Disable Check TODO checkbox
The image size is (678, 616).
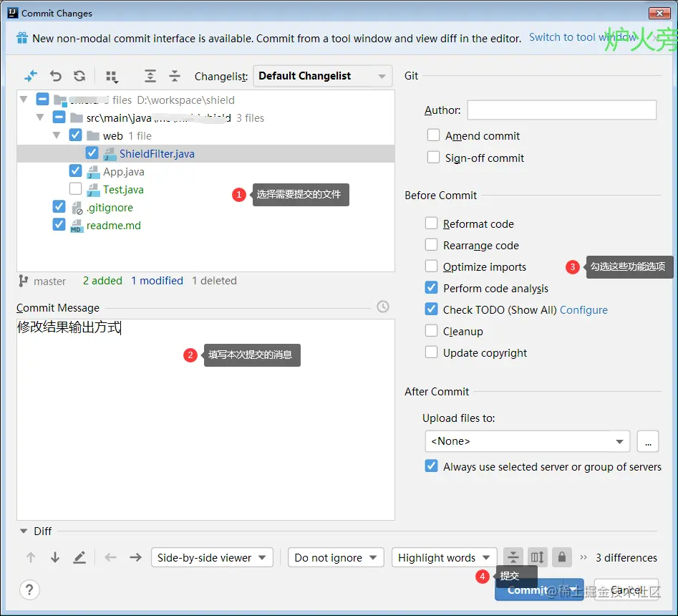[431, 309]
